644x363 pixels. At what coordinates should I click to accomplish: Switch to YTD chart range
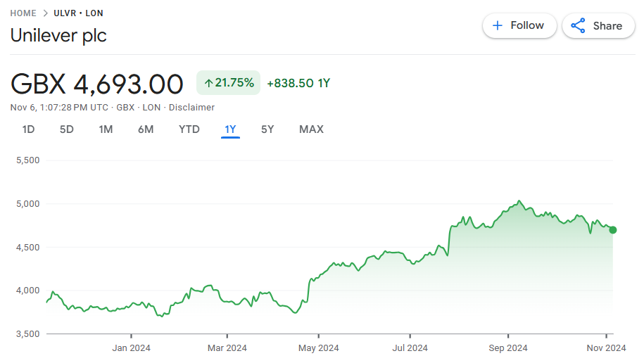coord(189,129)
